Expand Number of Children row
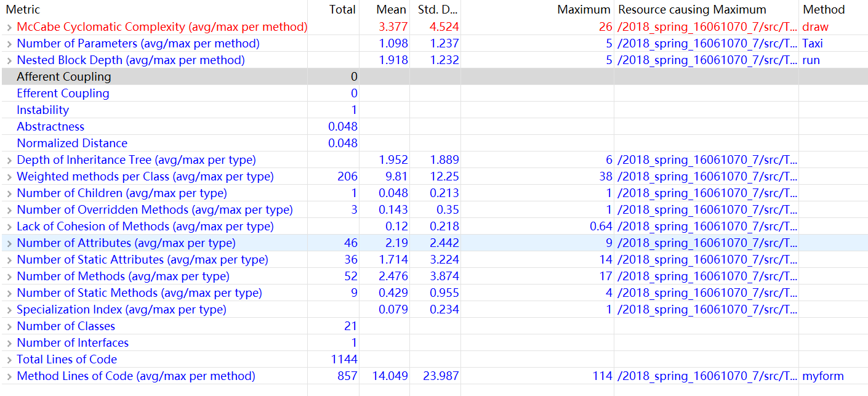Screen dimensions: 868x396 coord(9,193)
